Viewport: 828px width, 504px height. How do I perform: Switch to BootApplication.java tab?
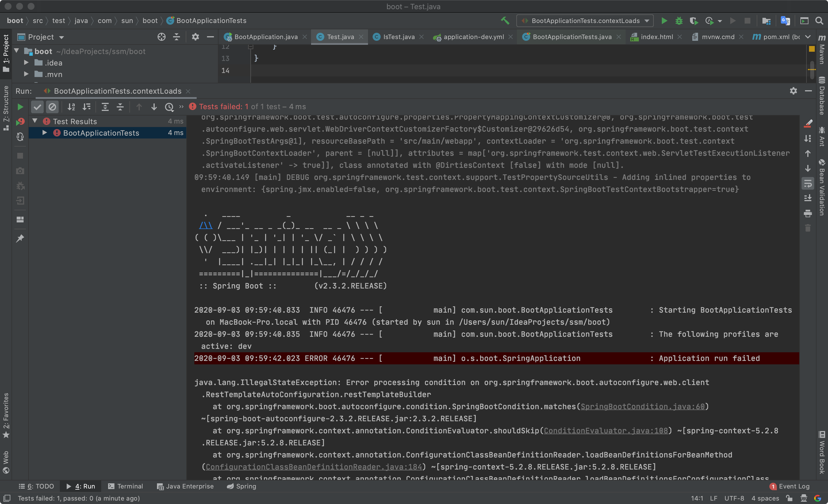click(265, 37)
